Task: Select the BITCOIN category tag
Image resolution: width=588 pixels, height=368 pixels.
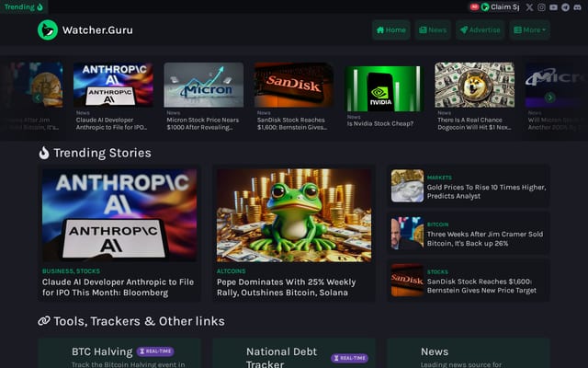Action: 437,224
